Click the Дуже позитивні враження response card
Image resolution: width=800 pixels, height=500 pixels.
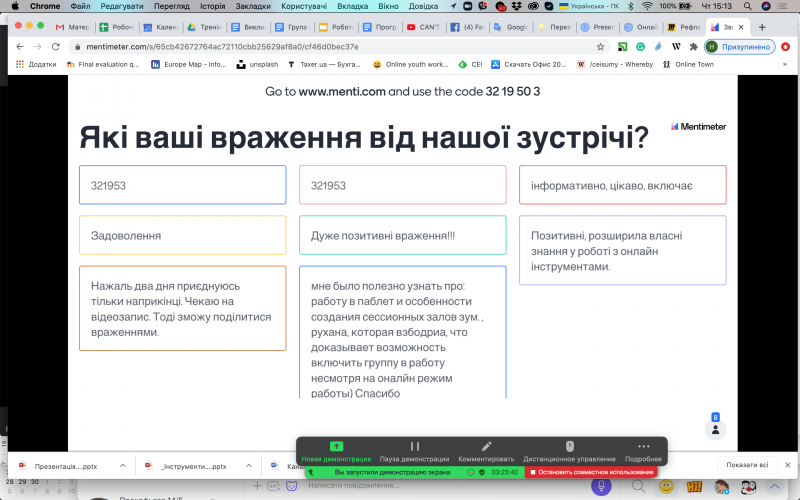coord(403,235)
